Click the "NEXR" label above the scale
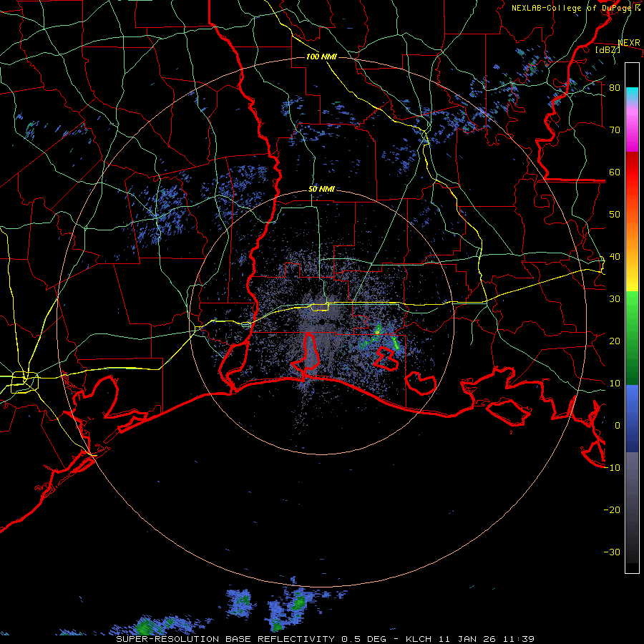The width and height of the screenshot is (644, 644). point(629,43)
